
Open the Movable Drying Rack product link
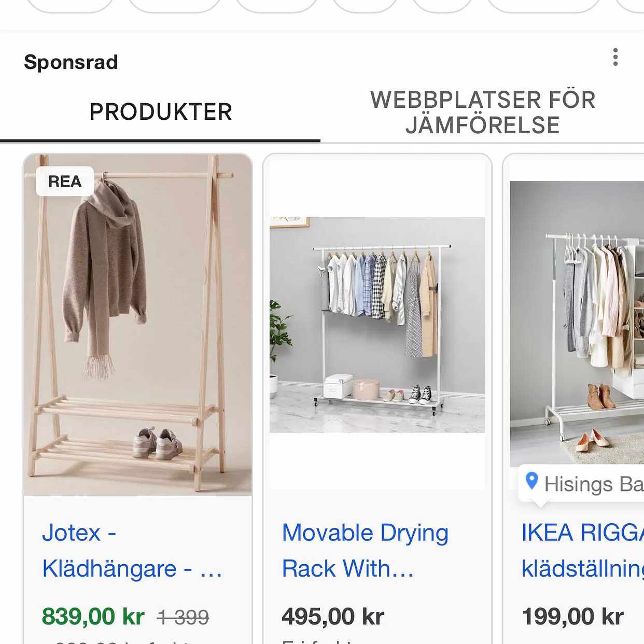click(x=365, y=551)
